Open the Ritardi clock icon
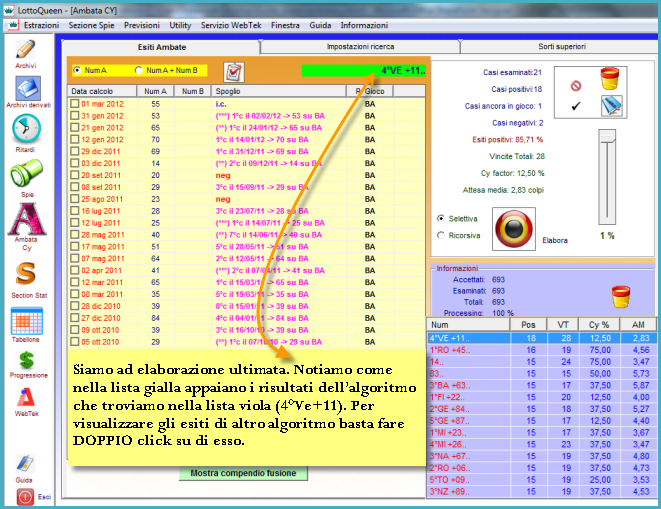The width and height of the screenshot is (661, 509). pyautogui.click(x=26, y=129)
